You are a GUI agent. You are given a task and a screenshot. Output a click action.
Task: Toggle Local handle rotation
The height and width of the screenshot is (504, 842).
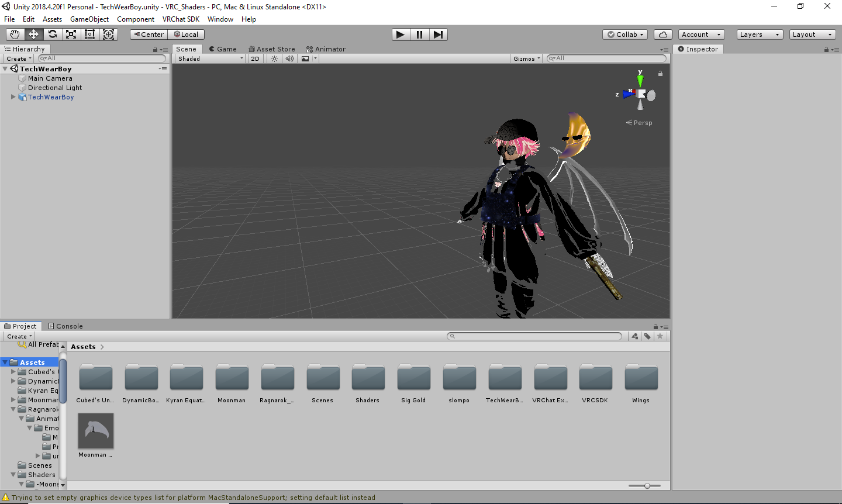187,34
